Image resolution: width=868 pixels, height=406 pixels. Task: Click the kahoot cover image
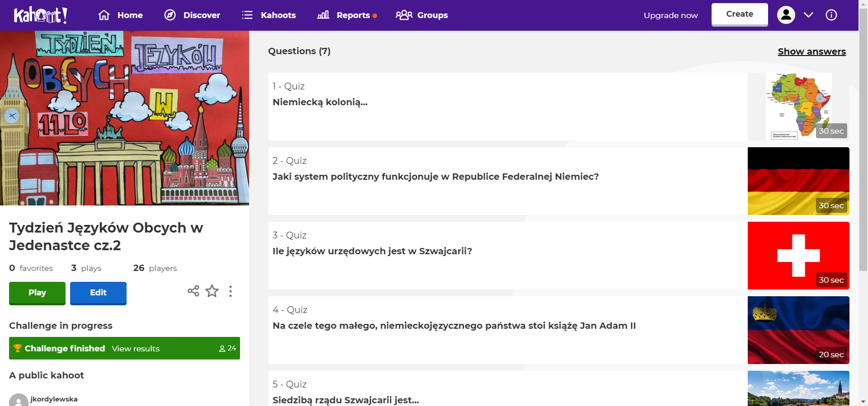click(x=124, y=118)
